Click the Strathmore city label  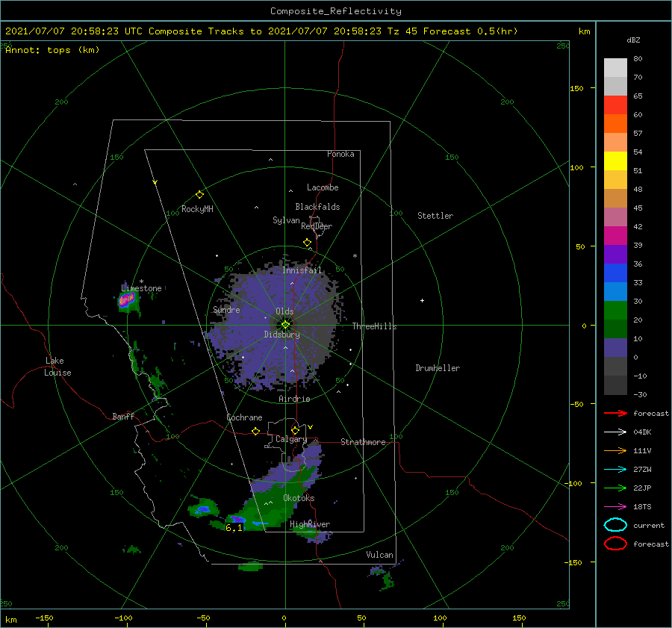tap(363, 442)
